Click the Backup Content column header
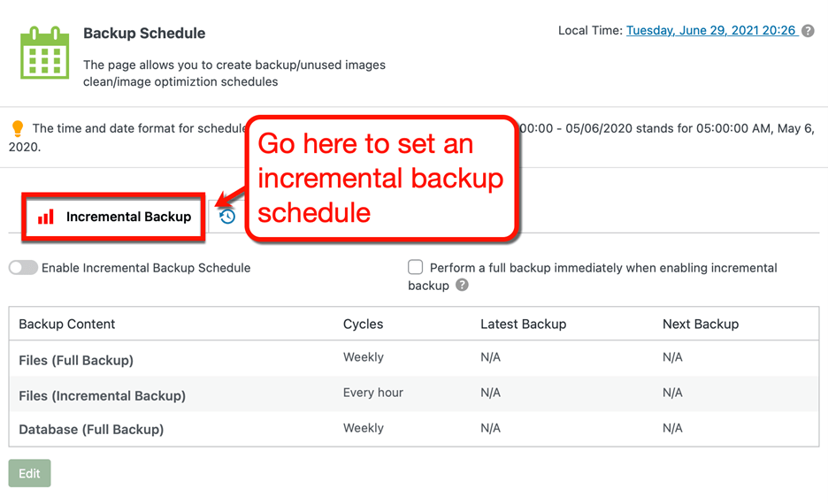 click(x=67, y=324)
